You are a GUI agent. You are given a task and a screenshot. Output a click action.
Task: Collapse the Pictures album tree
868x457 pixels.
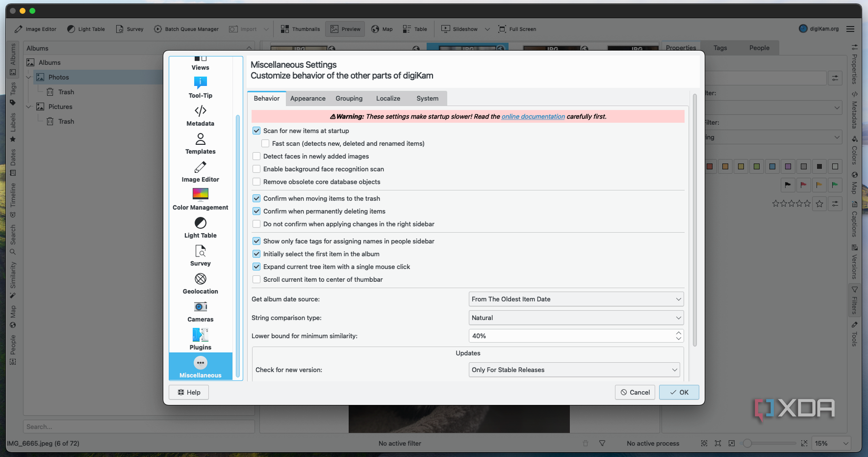[28, 107]
